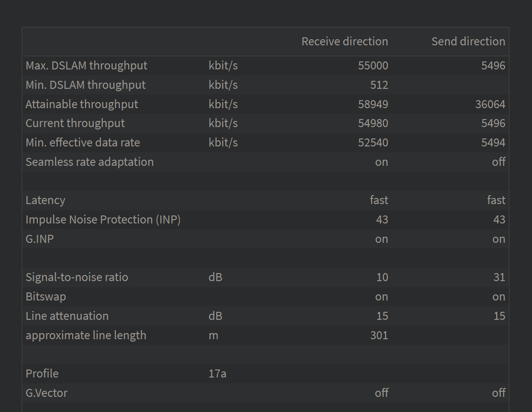Click the Signal-to-noise send value 31
The width and height of the screenshot is (532, 412).
click(499, 277)
